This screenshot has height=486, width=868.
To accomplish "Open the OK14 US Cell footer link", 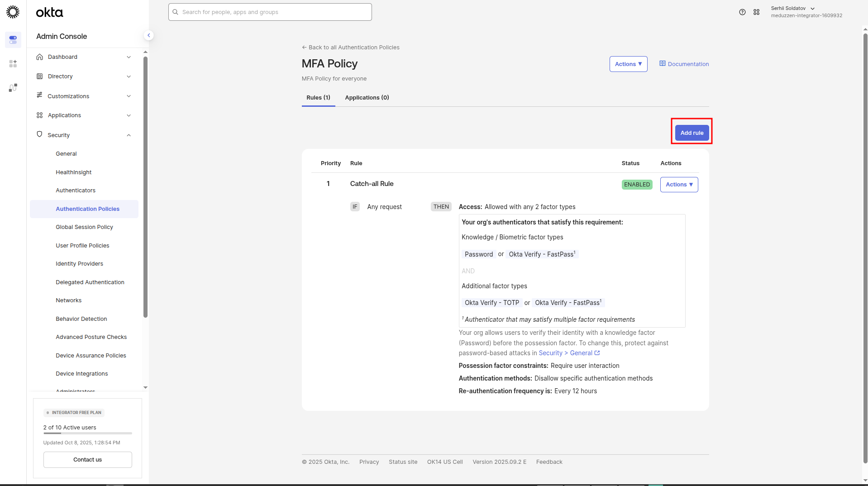I will [x=445, y=462].
